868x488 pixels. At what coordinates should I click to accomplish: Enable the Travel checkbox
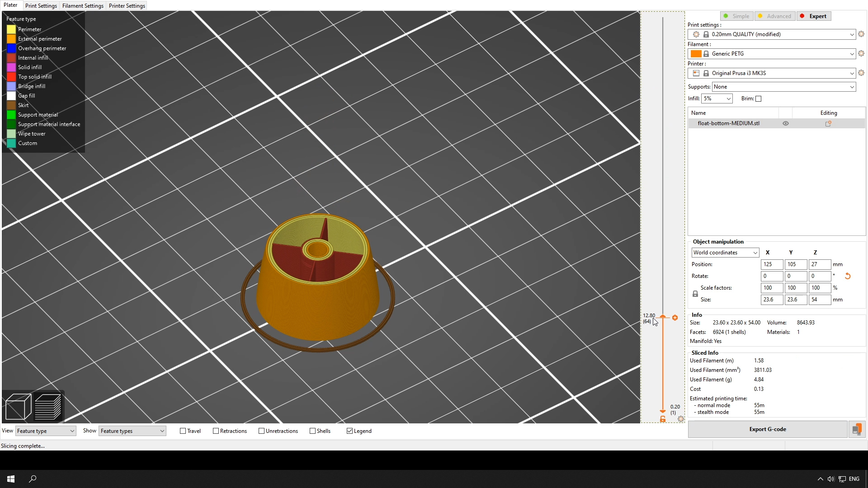point(183,431)
